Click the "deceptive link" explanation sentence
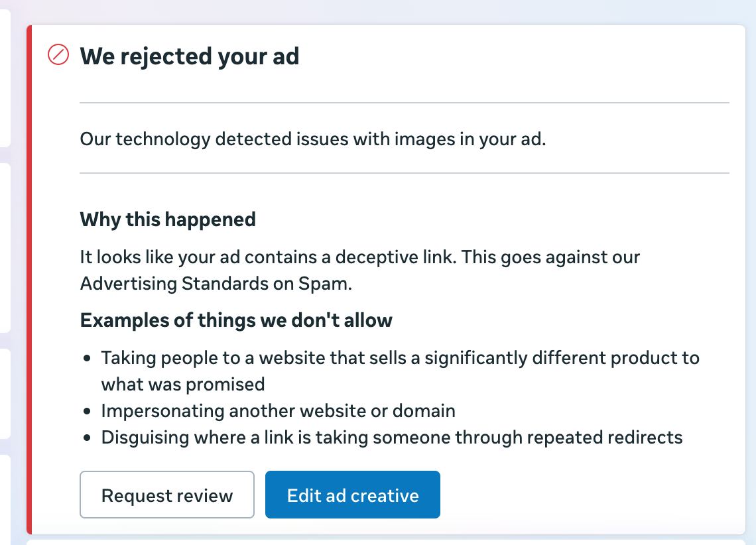 click(x=359, y=257)
